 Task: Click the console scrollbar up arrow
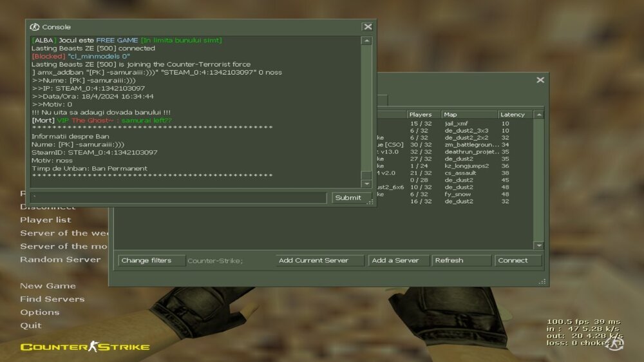pos(366,41)
